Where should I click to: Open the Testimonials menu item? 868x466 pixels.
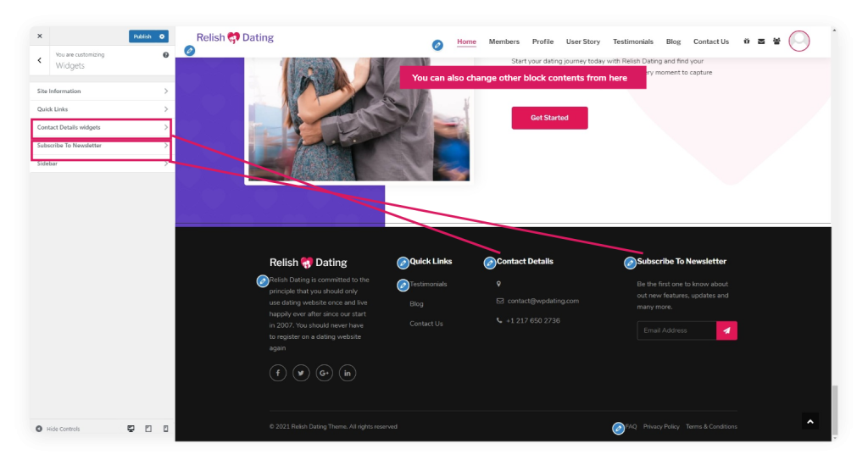pyautogui.click(x=632, y=42)
